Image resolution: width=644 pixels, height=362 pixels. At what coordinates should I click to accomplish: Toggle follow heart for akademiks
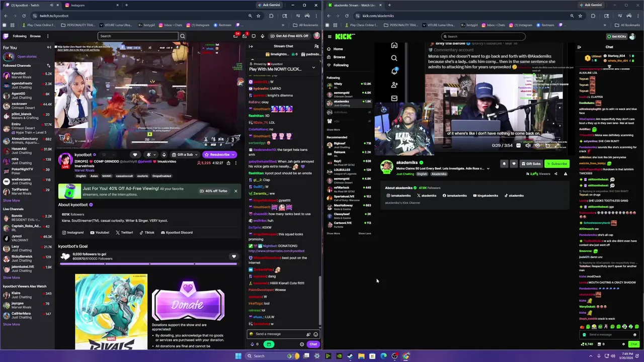tap(514, 163)
